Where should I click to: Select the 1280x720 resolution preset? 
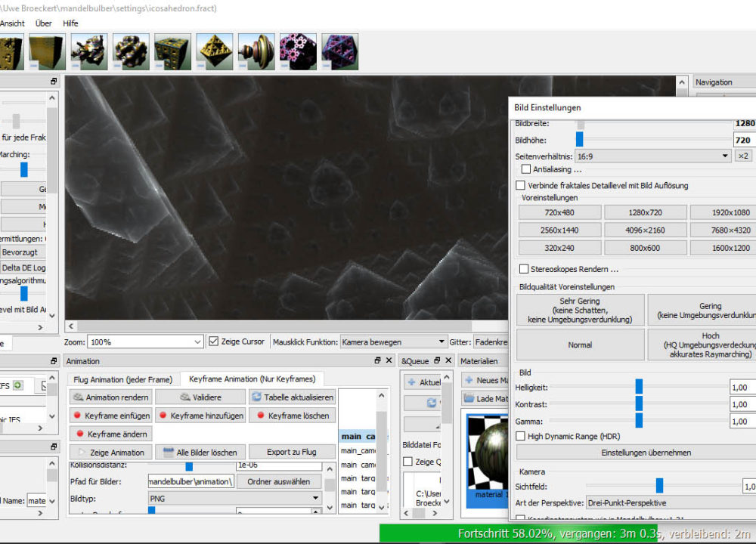click(x=646, y=212)
